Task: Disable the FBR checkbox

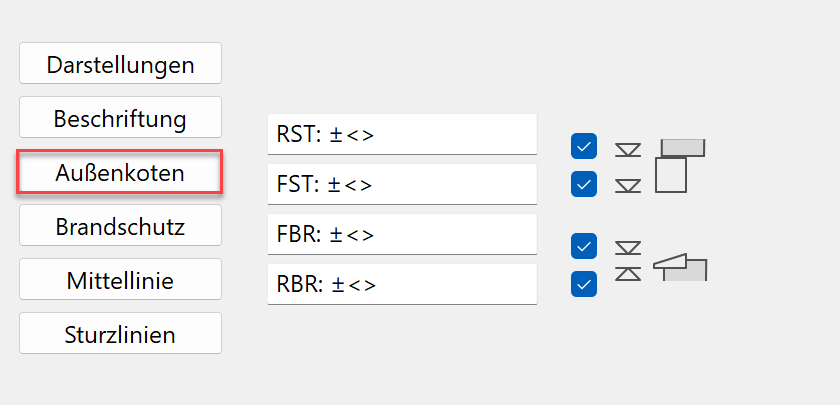Action: pyautogui.click(x=584, y=246)
